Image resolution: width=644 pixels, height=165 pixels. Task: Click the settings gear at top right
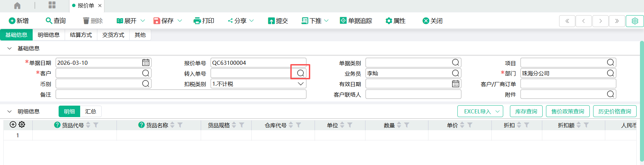tap(635, 21)
